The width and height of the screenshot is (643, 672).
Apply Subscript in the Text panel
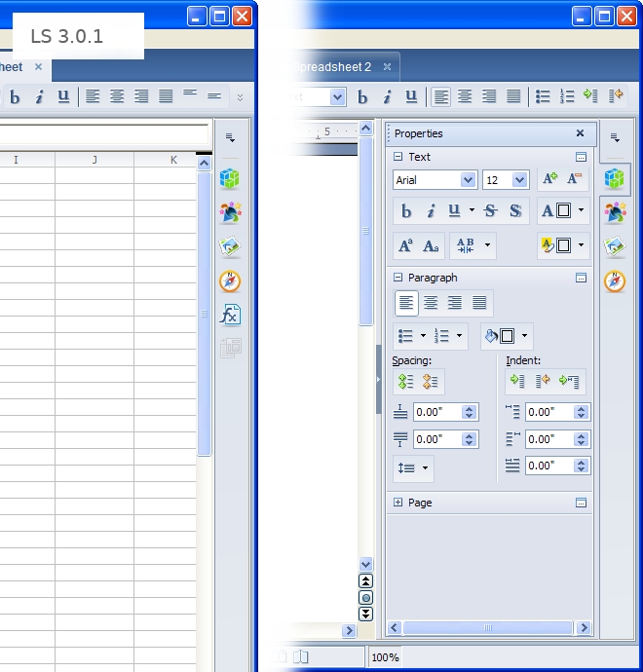pyautogui.click(x=431, y=245)
